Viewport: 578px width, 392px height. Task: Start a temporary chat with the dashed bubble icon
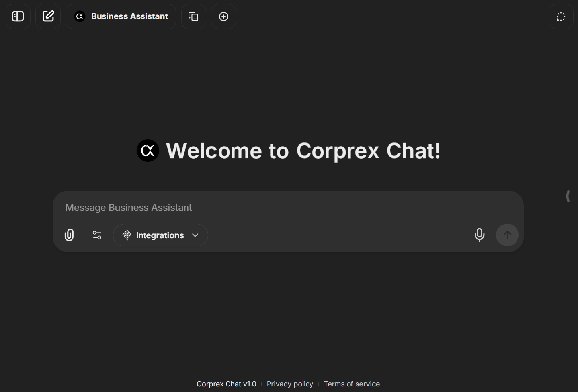561,16
